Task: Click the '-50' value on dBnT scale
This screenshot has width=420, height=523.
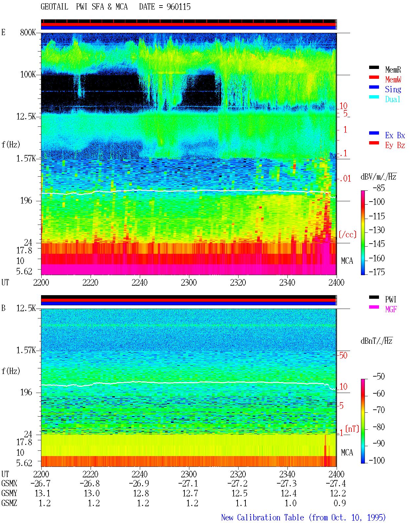Action: [x=379, y=377]
